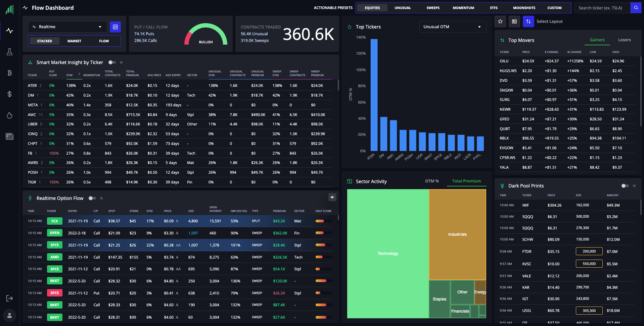Screen dimensions: 644x326
Task: Click the logout icon in sidebar
Action: (x=9, y=298)
